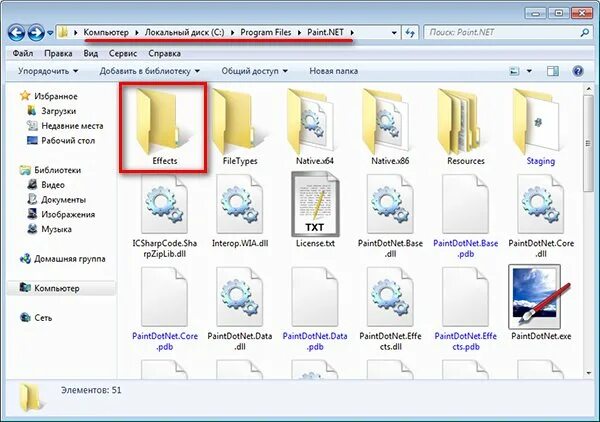Select the PaintDotNet.Base.pdb file icon
The width and height of the screenshot is (600, 422).
coord(466,204)
